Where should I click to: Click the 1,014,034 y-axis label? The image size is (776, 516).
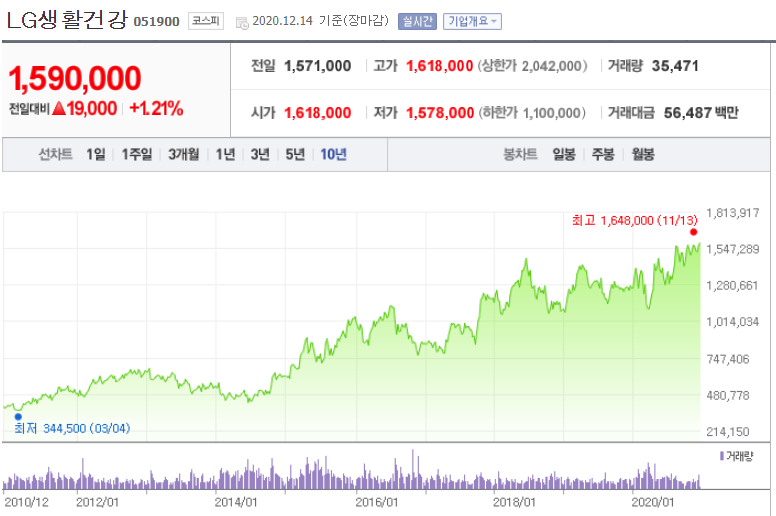pos(732,322)
